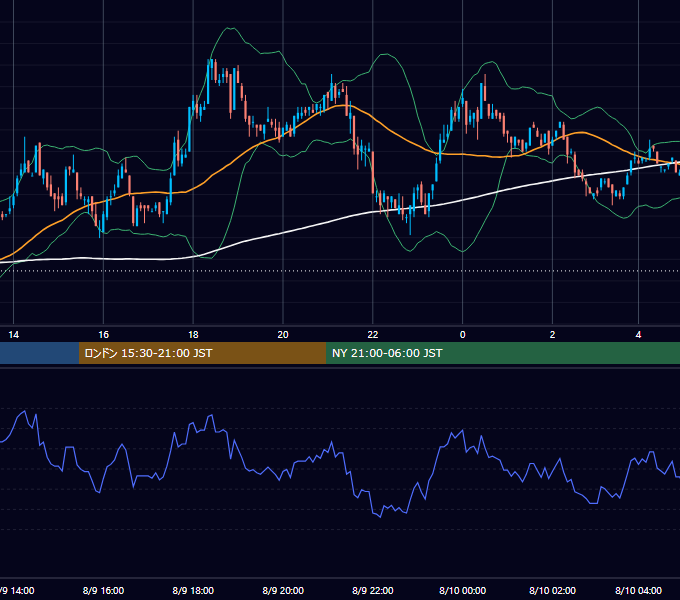Click the 8/9 22:00 date label

pos(373,590)
